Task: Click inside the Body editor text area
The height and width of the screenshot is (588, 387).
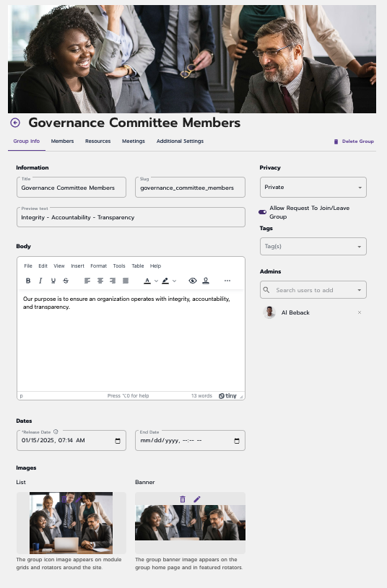Action: point(131,341)
